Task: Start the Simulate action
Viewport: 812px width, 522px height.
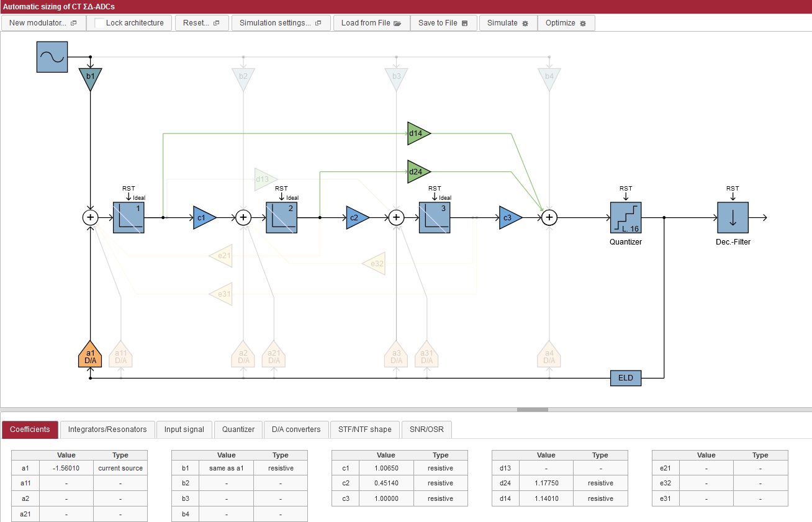Action: pos(508,23)
